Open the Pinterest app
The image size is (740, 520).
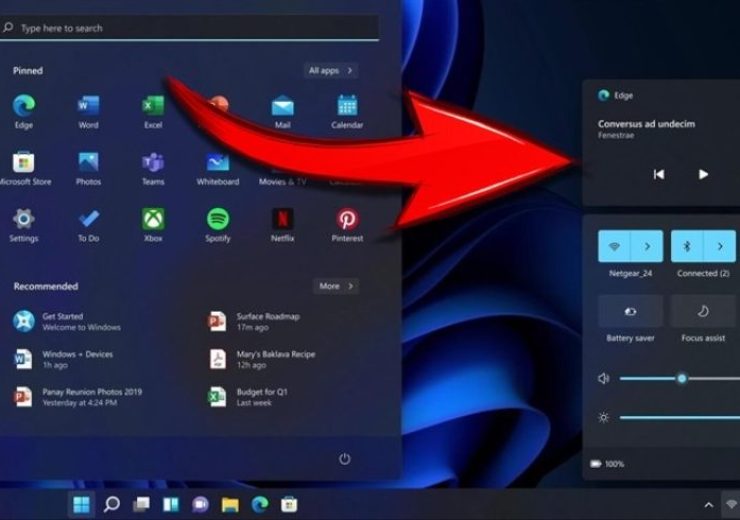pos(347,225)
